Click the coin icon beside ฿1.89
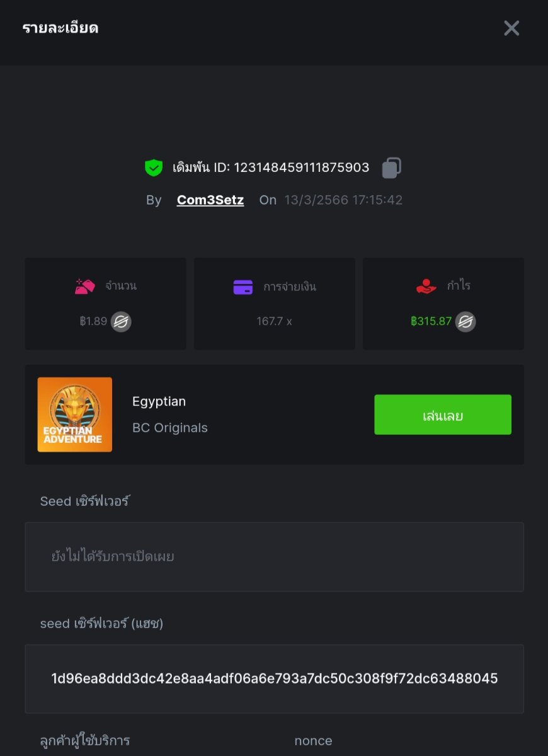 tap(121, 322)
